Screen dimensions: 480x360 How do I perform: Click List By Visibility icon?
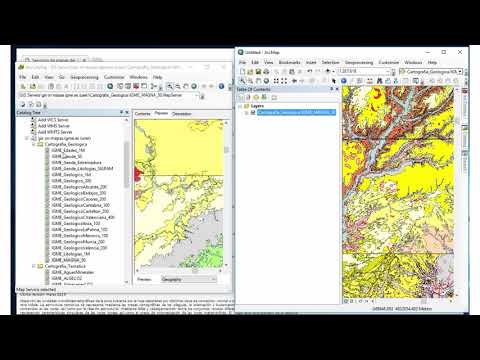tap(256, 97)
